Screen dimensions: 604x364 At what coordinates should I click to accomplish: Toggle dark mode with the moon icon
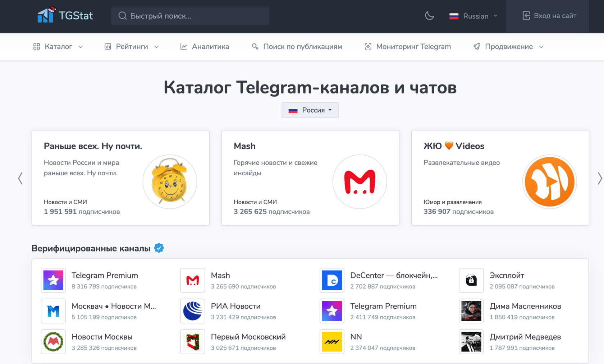pyautogui.click(x=429, y=16)
